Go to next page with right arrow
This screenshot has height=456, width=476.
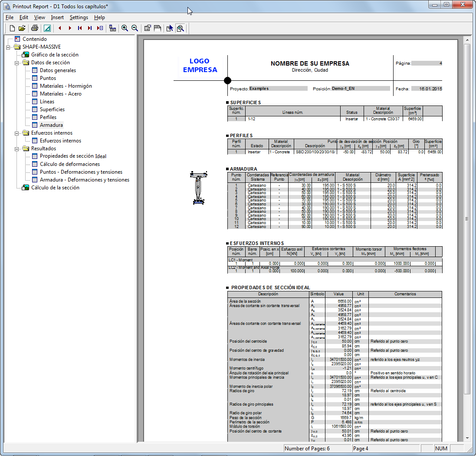pyautogui.click(x=70, y=28)
